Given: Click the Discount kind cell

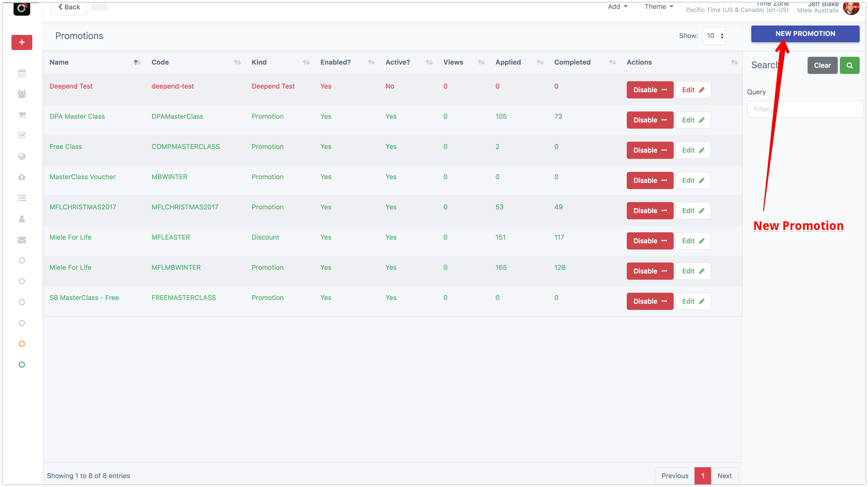Looking at the screenshot, I should [265, 238].
